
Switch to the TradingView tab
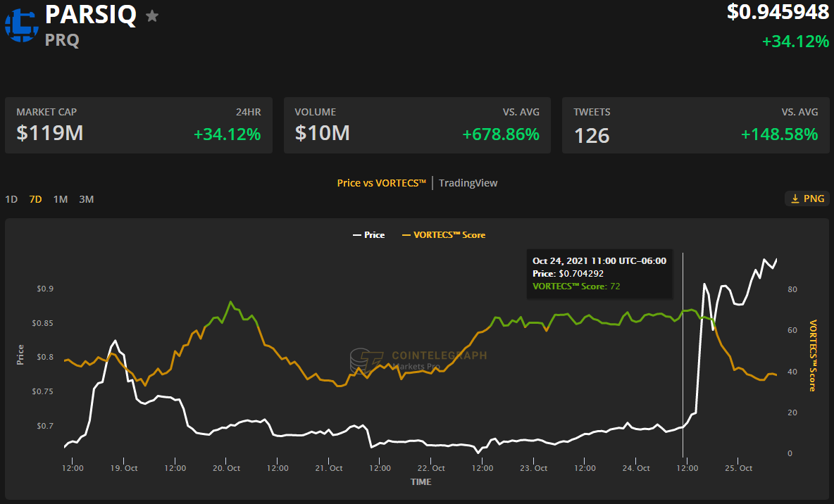468,183
